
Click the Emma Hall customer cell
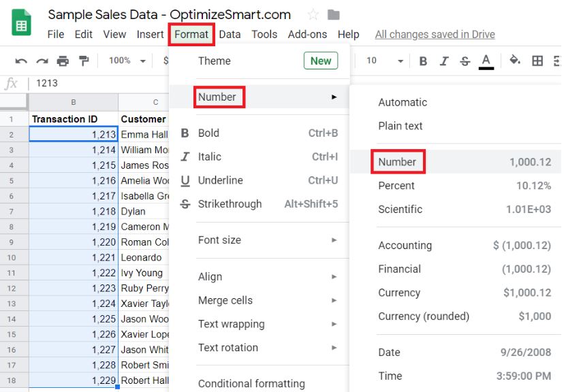pos(144,134)
